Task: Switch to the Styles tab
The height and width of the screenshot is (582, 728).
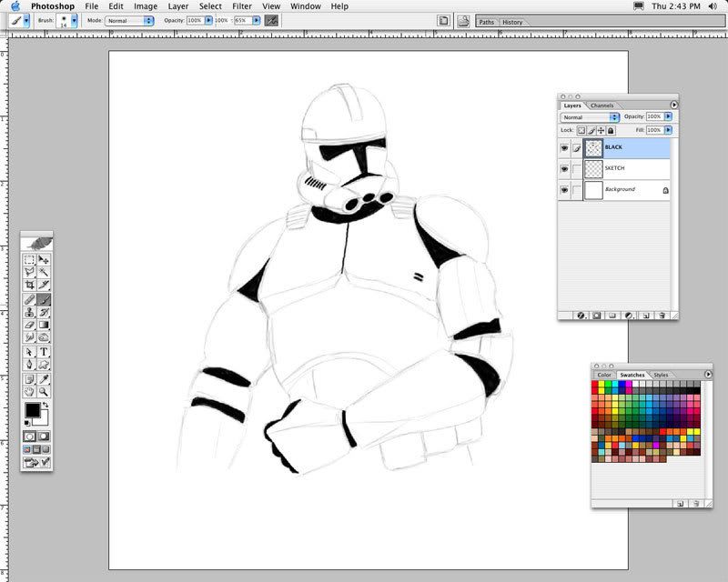Action: point(661,375)
